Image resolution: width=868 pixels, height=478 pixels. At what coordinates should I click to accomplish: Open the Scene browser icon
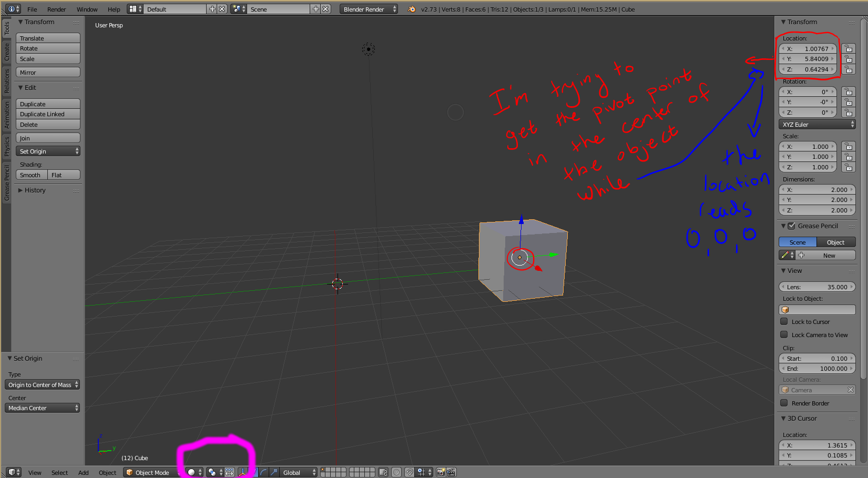(239, 9)
